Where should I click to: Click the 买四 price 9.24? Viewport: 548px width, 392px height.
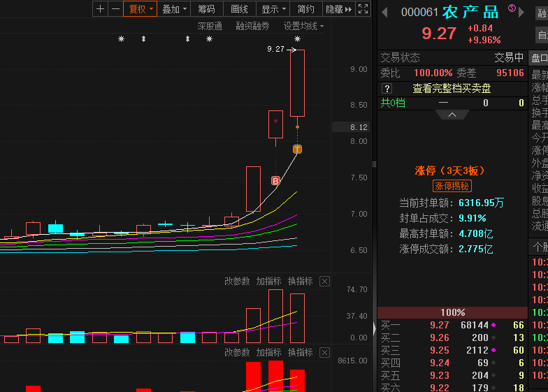click(439, 363)
